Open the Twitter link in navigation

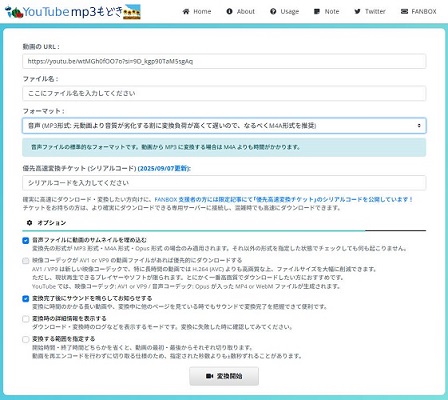tap(370, 12)
